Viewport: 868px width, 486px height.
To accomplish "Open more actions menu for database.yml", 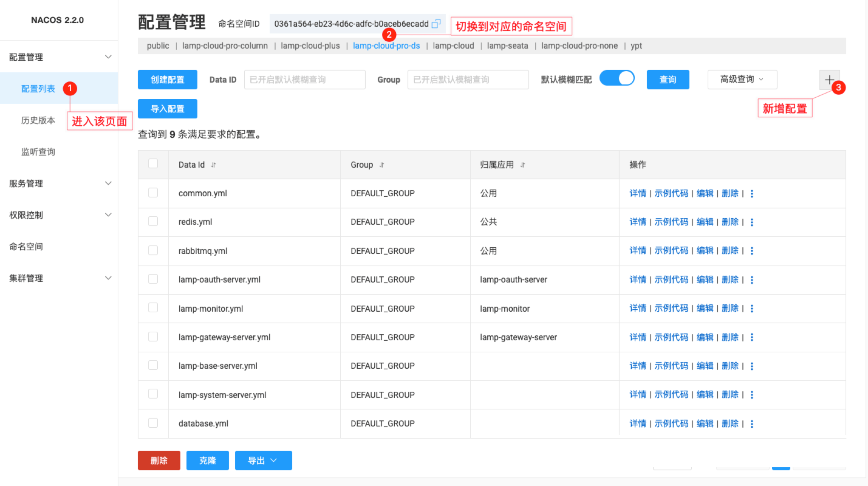I will coord(752,424).
